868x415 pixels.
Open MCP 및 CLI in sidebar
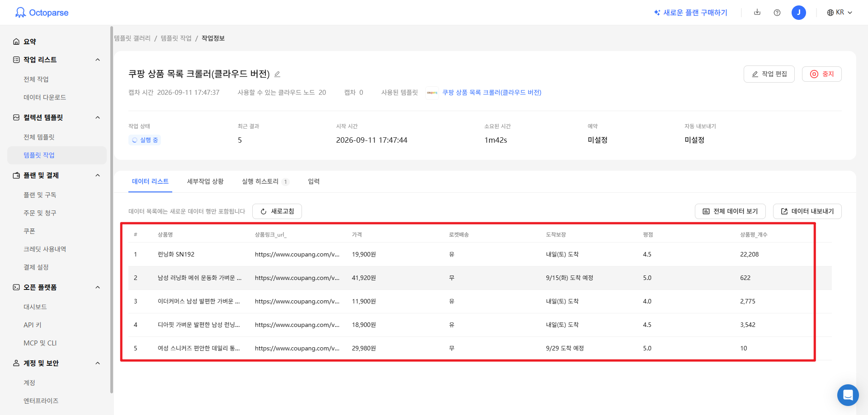[x=40, y=343]
